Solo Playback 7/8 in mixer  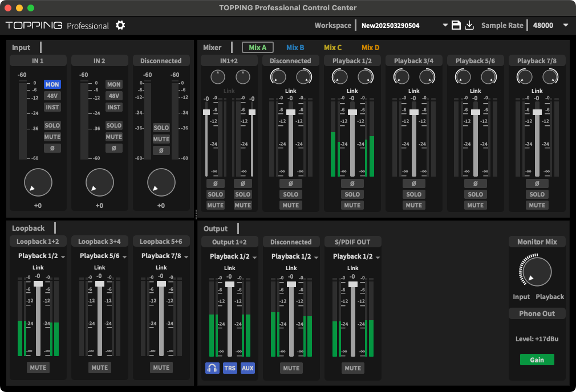[537, 194]
